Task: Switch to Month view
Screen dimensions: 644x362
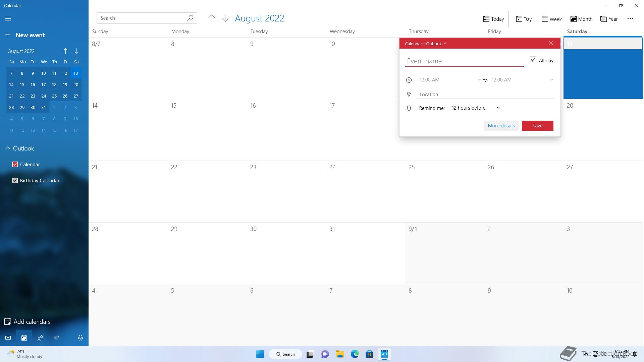Action: click(581, 19)
